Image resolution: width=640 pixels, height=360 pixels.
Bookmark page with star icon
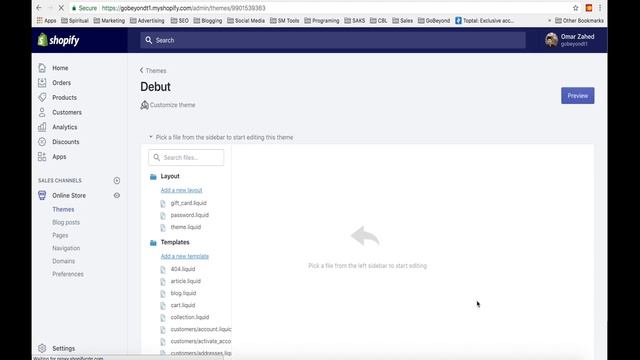tap(576, 8)
